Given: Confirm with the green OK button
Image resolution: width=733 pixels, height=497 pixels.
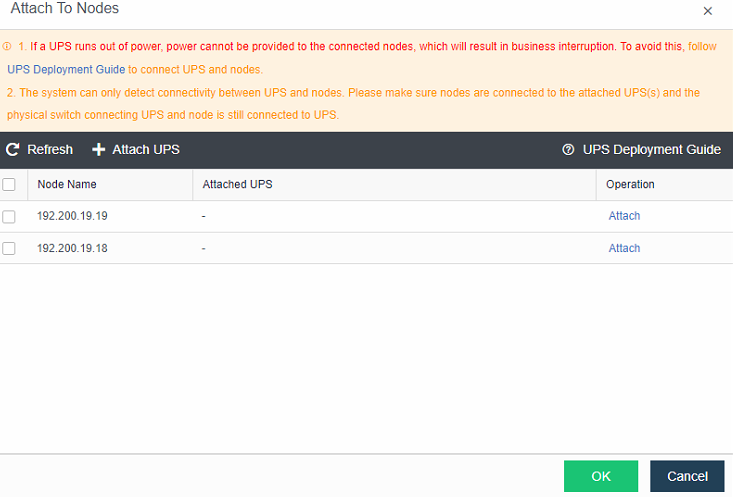Looking at the screenshot, I should [600, 476].
